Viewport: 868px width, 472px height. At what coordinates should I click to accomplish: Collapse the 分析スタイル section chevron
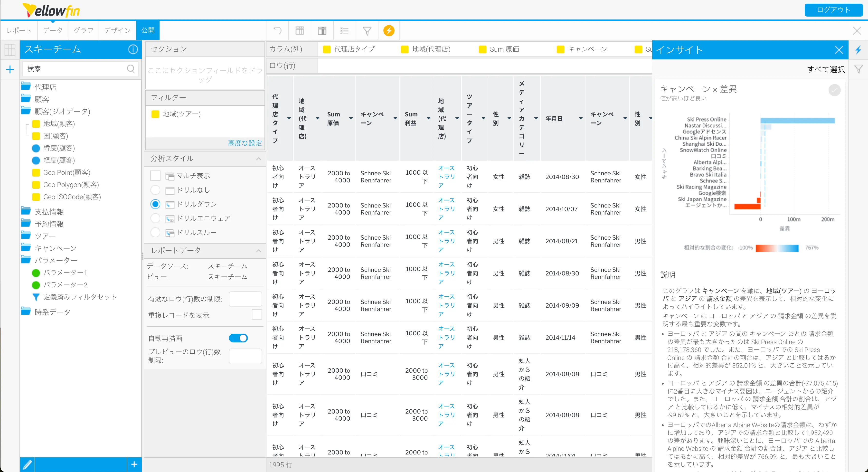(258, 159)
